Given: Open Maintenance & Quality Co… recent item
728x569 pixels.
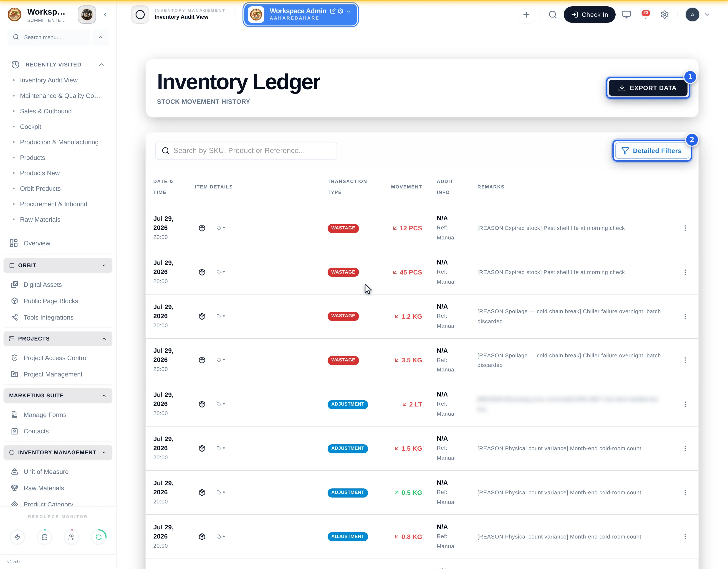Looking at the screenshot, I should tap(60, 96).
